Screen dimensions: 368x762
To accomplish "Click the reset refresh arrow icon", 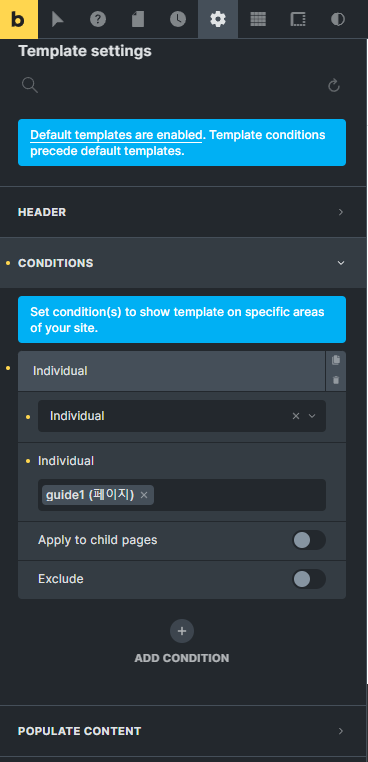I will click(333, 86).
